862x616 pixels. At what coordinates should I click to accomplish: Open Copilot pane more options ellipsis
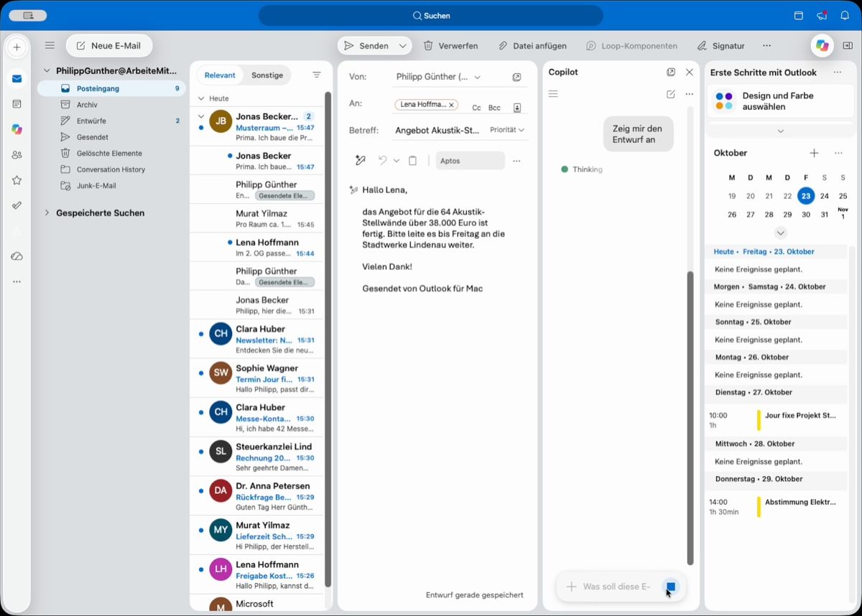coord(690,94)
